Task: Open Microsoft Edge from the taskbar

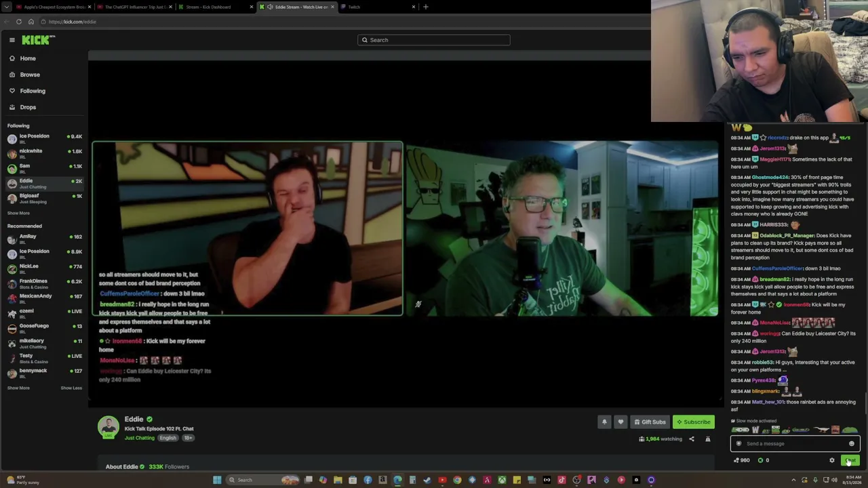Action: (x=397, y=480)
